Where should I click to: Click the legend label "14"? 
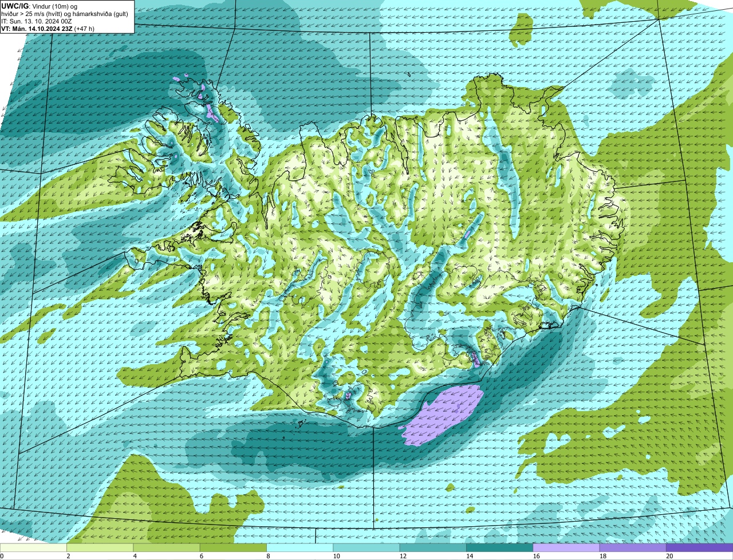(470, 556)
